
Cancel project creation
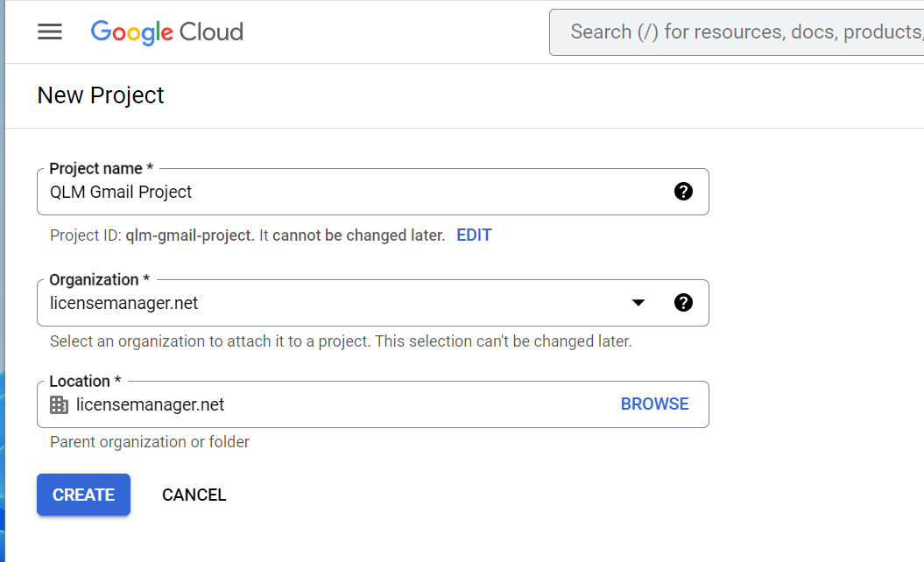point(194,495)
